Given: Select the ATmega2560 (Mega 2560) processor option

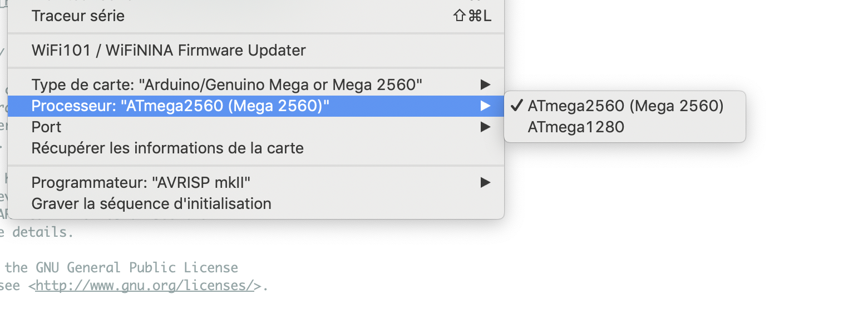Looking at the screenshot, I should (x=625, y=106).
